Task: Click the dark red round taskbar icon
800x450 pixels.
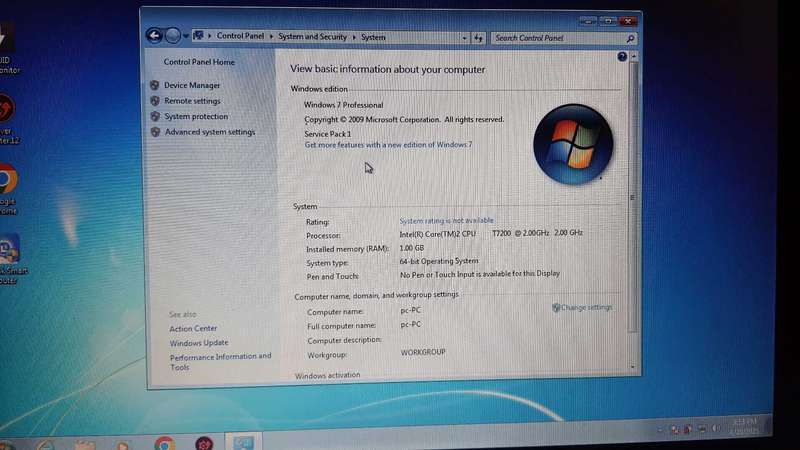Action: pos(204,443)
